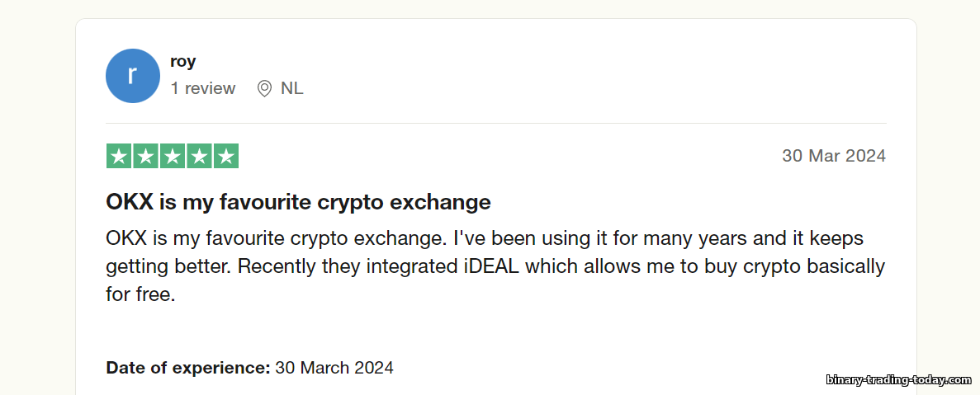980x395 pixels.
Task: Open reviewer name roy's profile
Action: [183, 62]
